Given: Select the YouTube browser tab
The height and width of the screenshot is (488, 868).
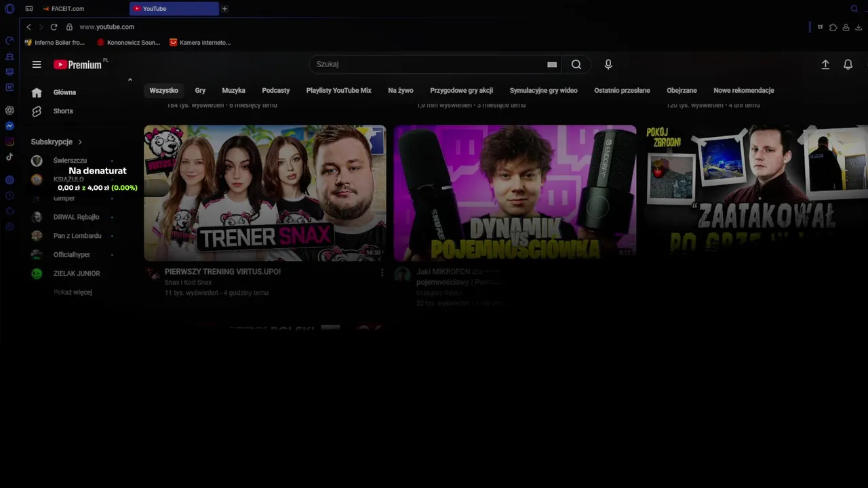Looking at the screenshot, I should pos(174,9).
